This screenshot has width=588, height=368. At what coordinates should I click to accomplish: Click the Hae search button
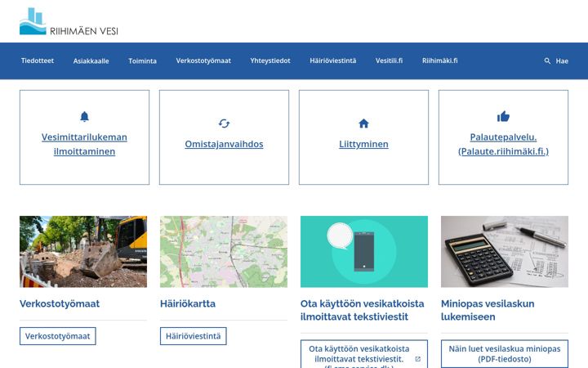556,61
